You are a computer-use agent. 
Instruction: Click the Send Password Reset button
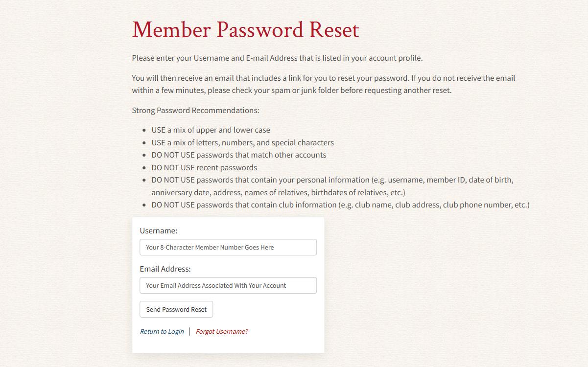[x=176, y=309]
